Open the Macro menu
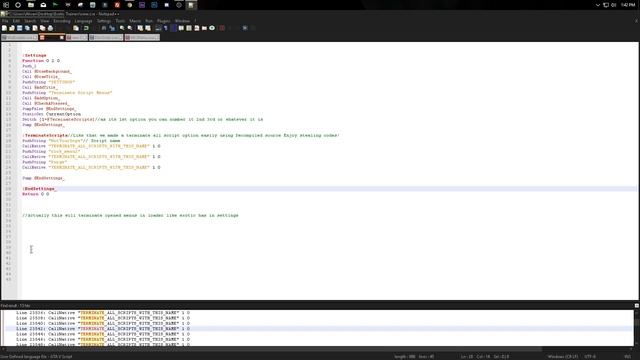640x360 pixels. click(135, 21)
